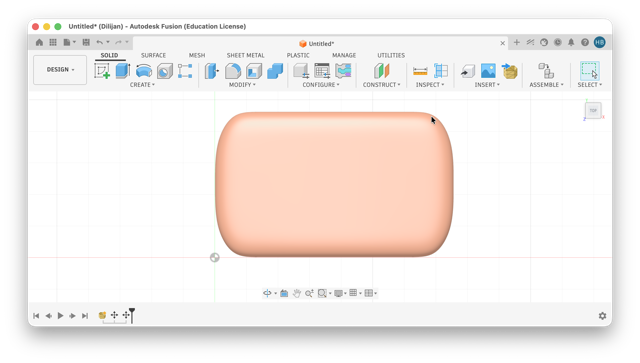Expand the MODIFY menu
640x363 pixels.
pos(242,85)
